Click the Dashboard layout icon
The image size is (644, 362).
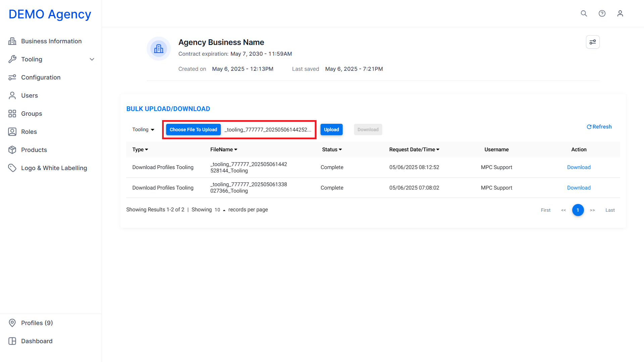[x=12, y=341]
